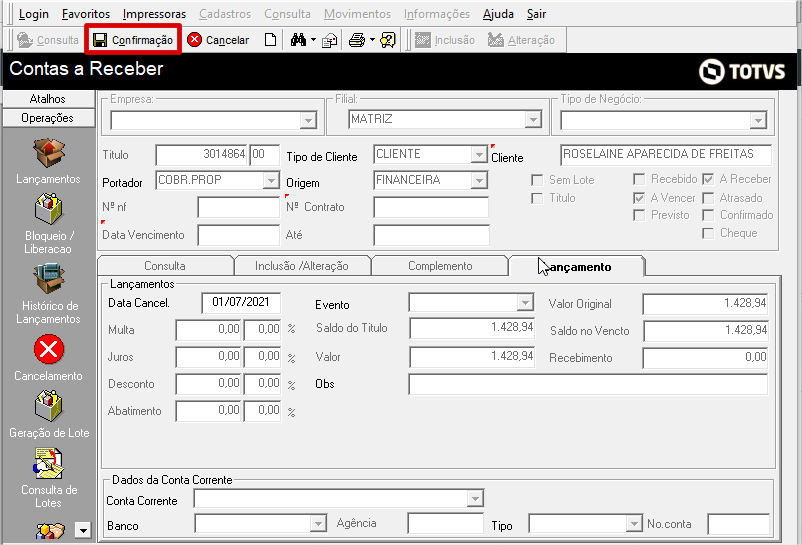Select the Lançamento tab
Viewport: 802px width, 545px height.
tap(577, 266)
